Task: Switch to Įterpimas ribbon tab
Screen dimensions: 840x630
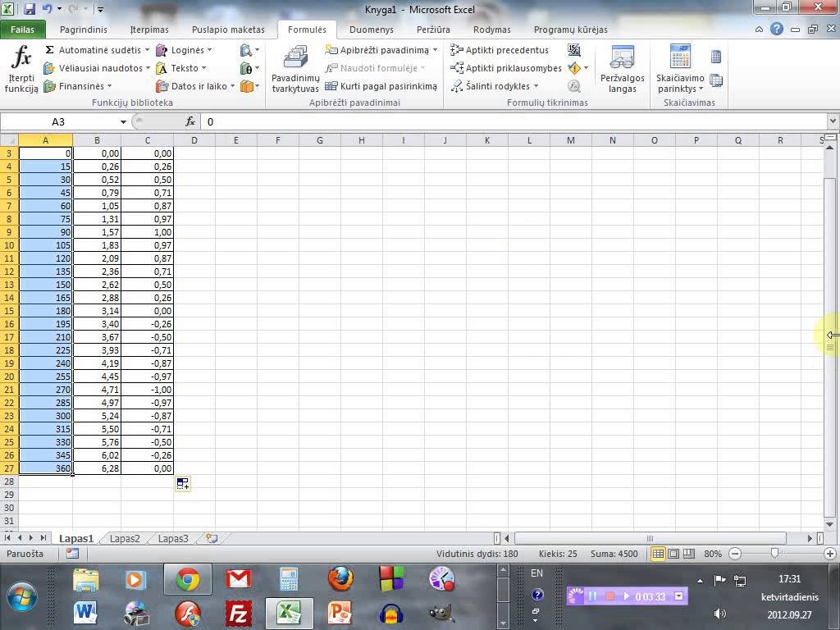Action: 149,30
